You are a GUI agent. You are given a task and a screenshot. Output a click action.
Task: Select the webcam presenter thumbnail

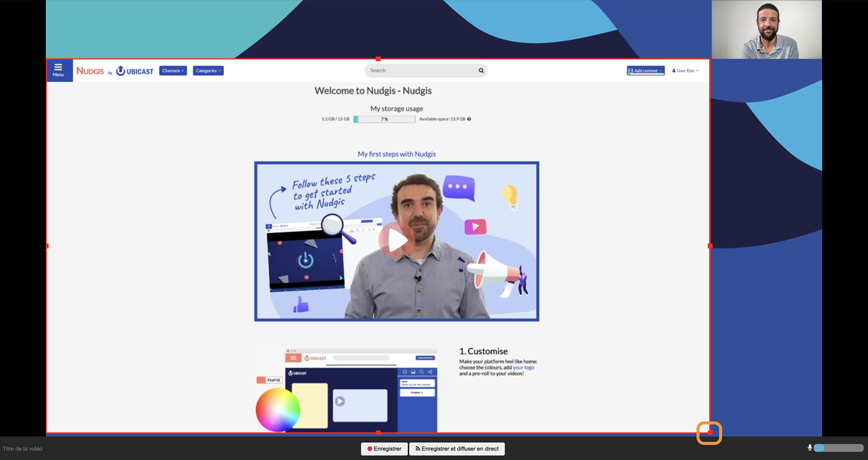(766, 29)
